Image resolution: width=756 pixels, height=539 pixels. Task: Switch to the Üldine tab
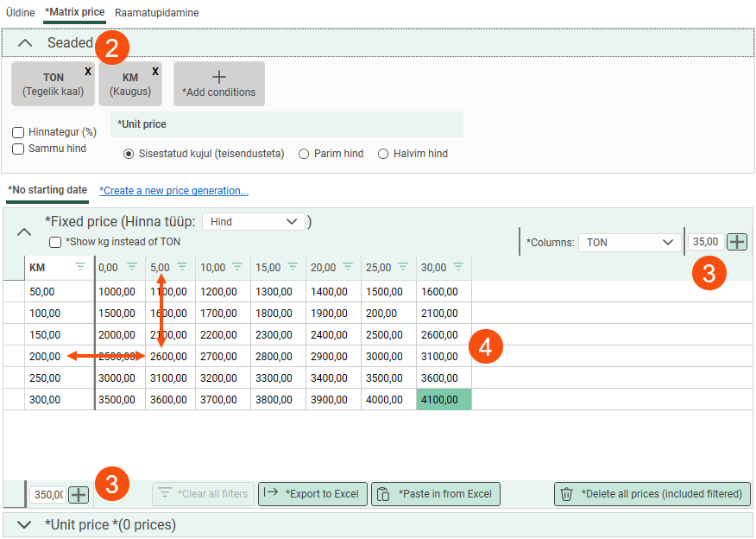coord(20,13)
